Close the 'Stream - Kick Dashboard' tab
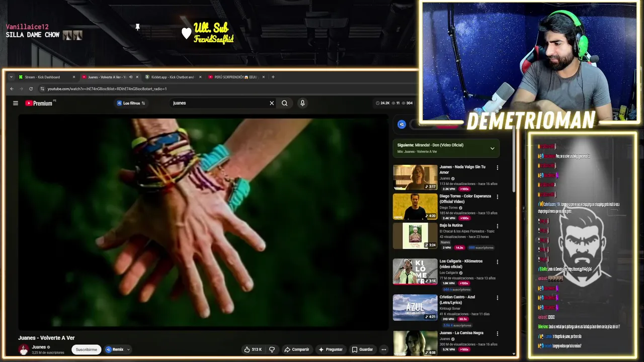 74,77
